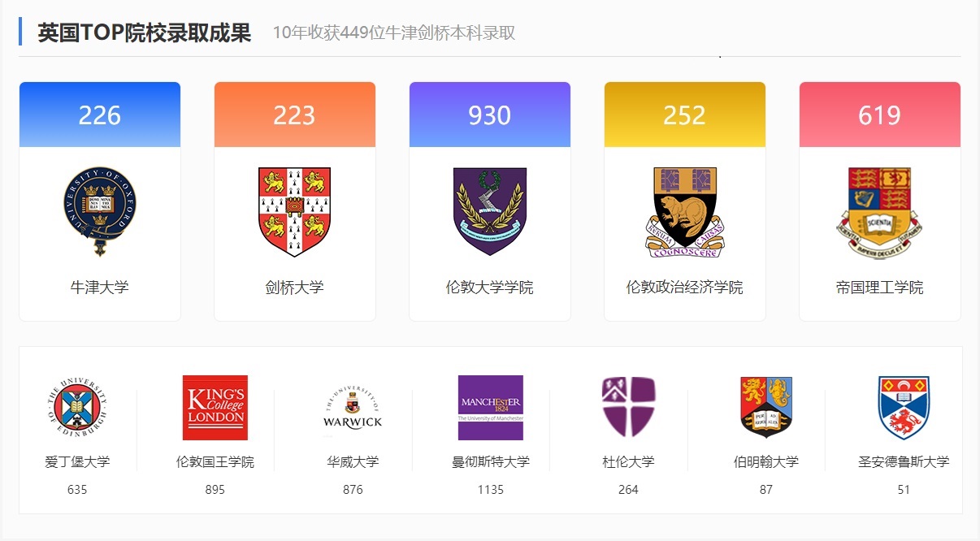The image size is (980, 541).
Task: Click the LSE beaver crest logo
Action: coord(685,212)
